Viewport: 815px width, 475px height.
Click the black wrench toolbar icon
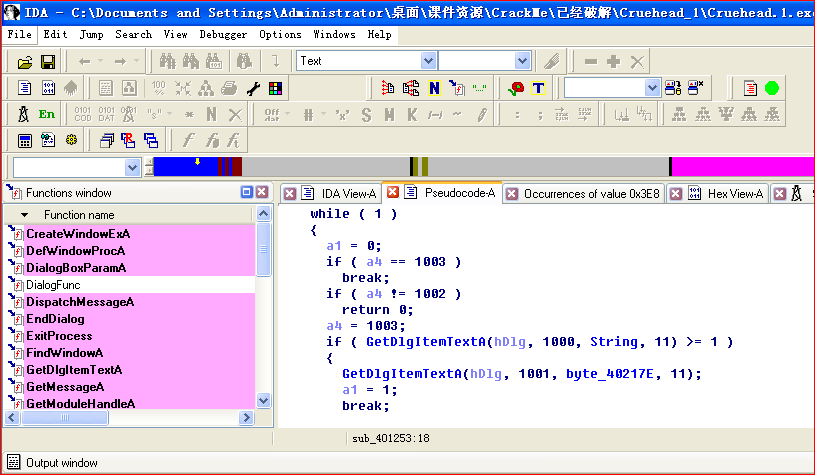(x=253, y=88)
